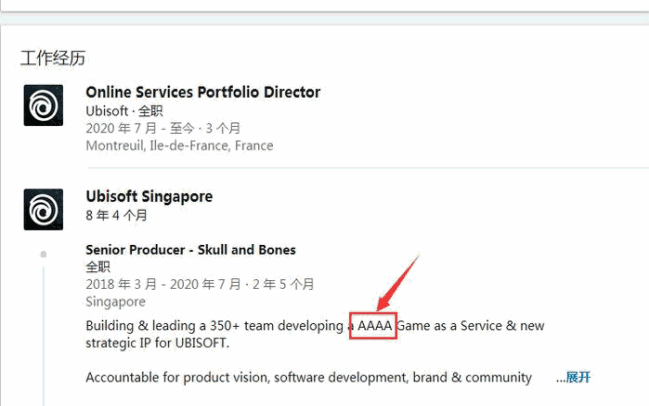Click the timeline dot beside Senior Producer
The width and height of the screenshot is (649, 406).
tap(43, 254)
